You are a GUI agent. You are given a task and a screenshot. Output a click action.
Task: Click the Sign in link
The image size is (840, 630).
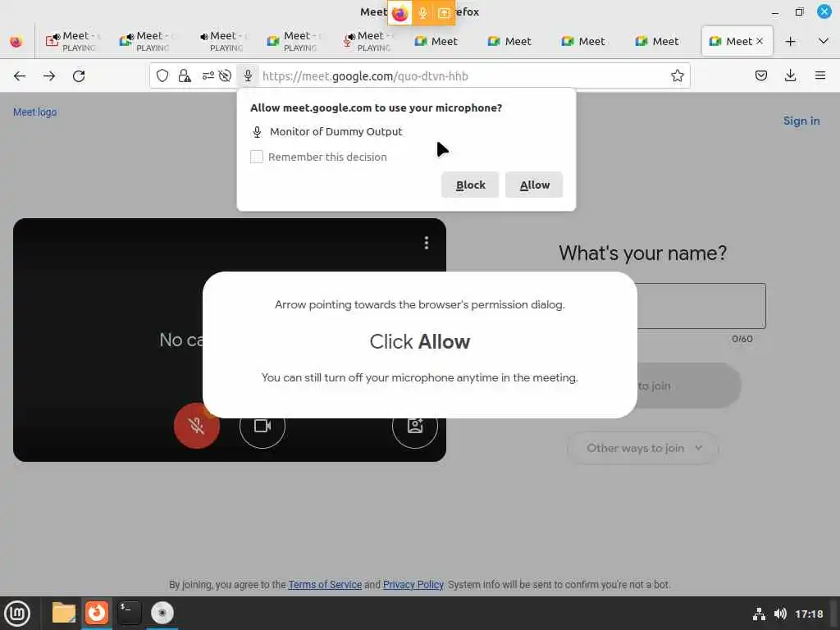801,121
